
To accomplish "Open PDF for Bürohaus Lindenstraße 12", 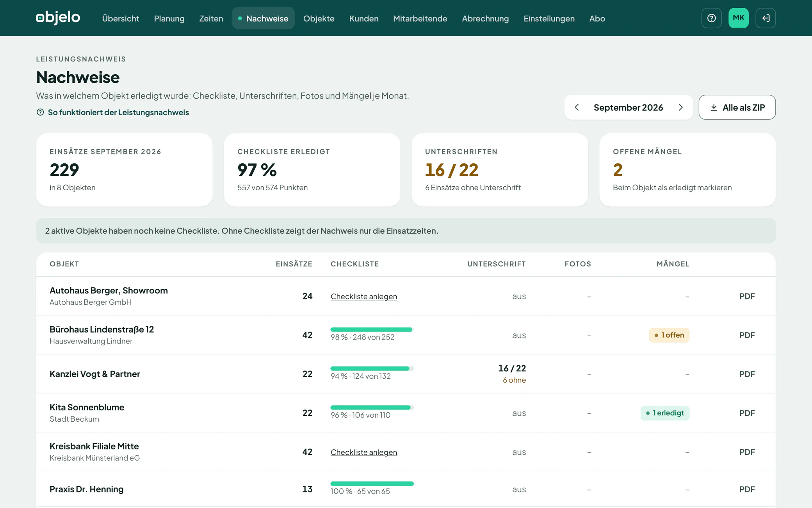I will click(747, 335).
